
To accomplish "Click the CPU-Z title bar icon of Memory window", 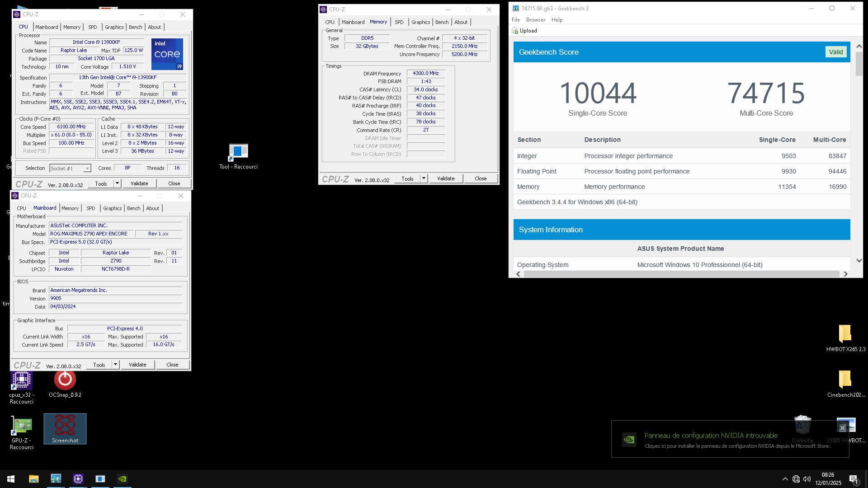I will tap(323, 9).
